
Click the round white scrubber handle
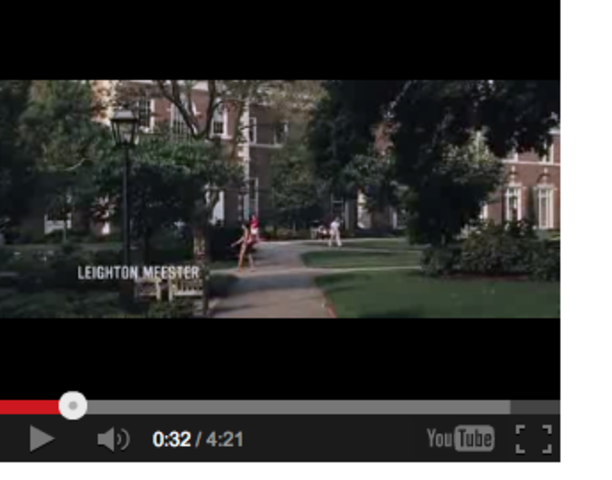(x=73, y=406)
